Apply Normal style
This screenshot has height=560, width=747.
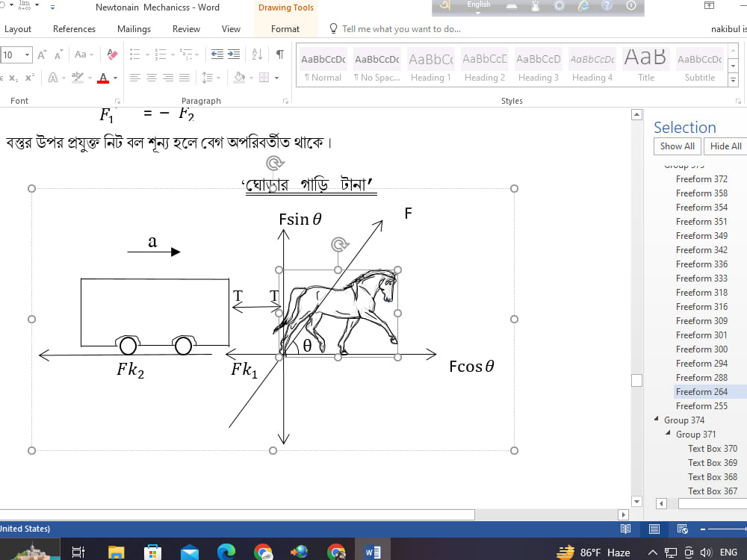(x=323, y=66)
